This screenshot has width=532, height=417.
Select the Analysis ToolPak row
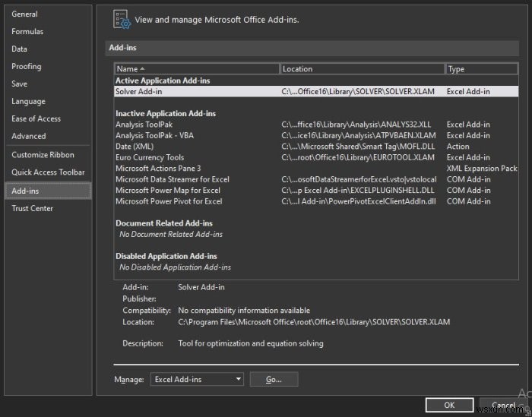tap(316, 125)
